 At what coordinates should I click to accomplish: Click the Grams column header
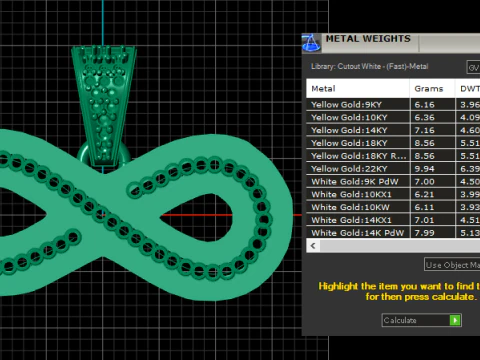click(x=432, y=89)
